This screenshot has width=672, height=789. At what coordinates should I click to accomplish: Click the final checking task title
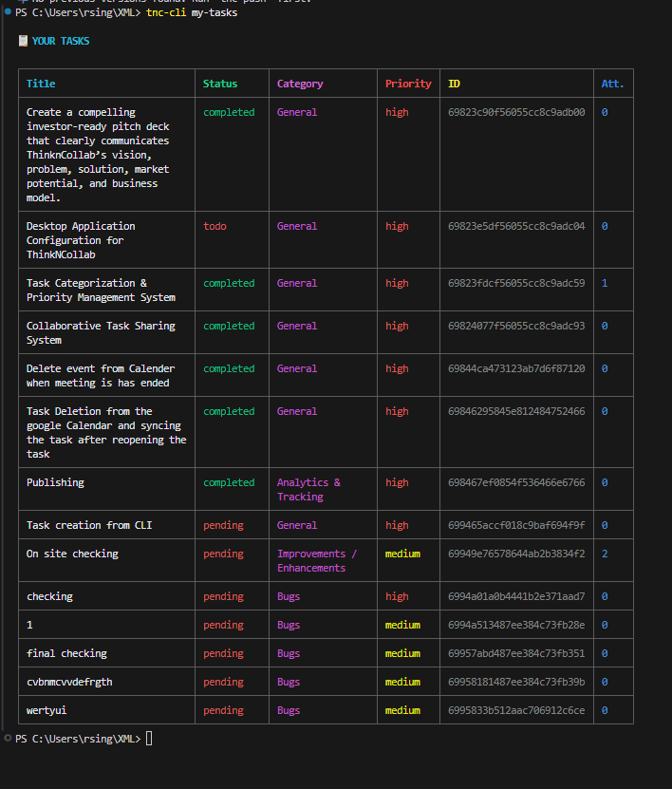coord(66,653)
